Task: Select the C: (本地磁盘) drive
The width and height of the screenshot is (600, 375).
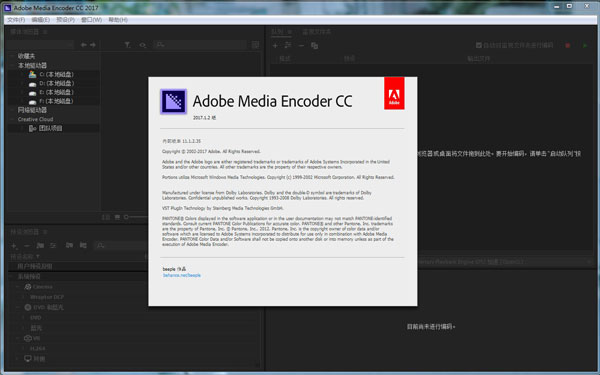Action: 57,74
